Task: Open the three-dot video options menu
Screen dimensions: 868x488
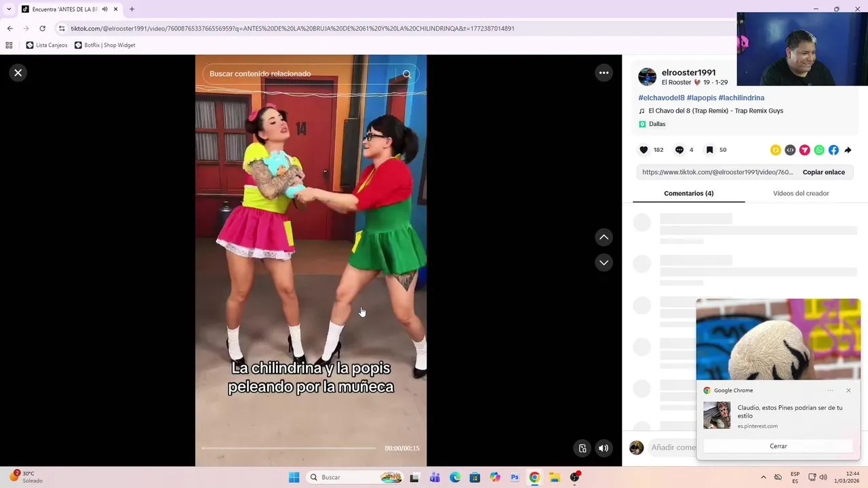Action: click(x=604, y=73)
